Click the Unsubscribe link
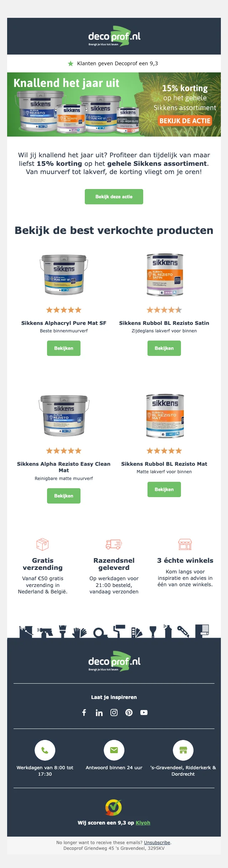Screen dimensions: 228x868 point(157,843)
